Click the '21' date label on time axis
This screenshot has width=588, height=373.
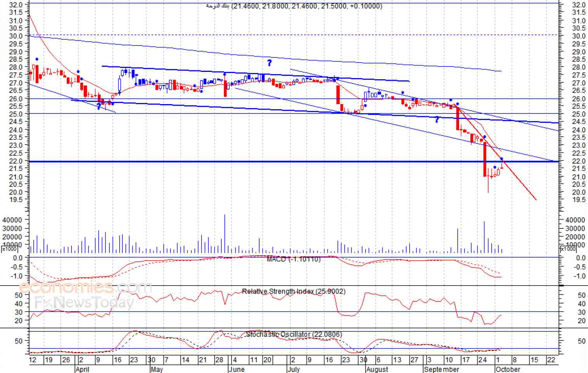(x=203, y=360)
